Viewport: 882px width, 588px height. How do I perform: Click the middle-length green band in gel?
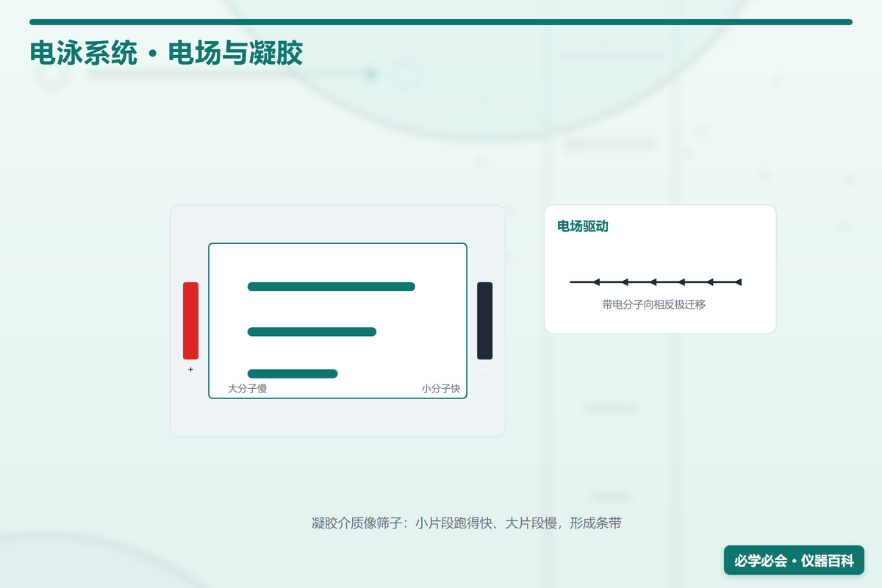(x=312, y=331)
